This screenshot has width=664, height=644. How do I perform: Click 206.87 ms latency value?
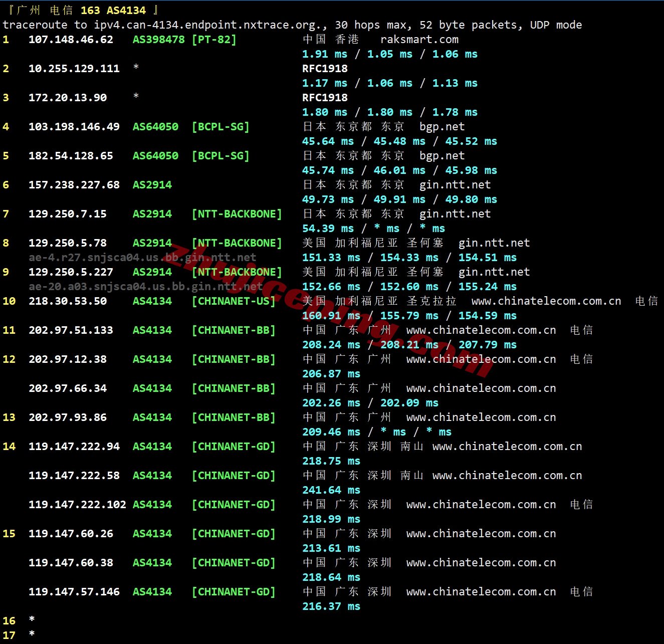[331, 374]
